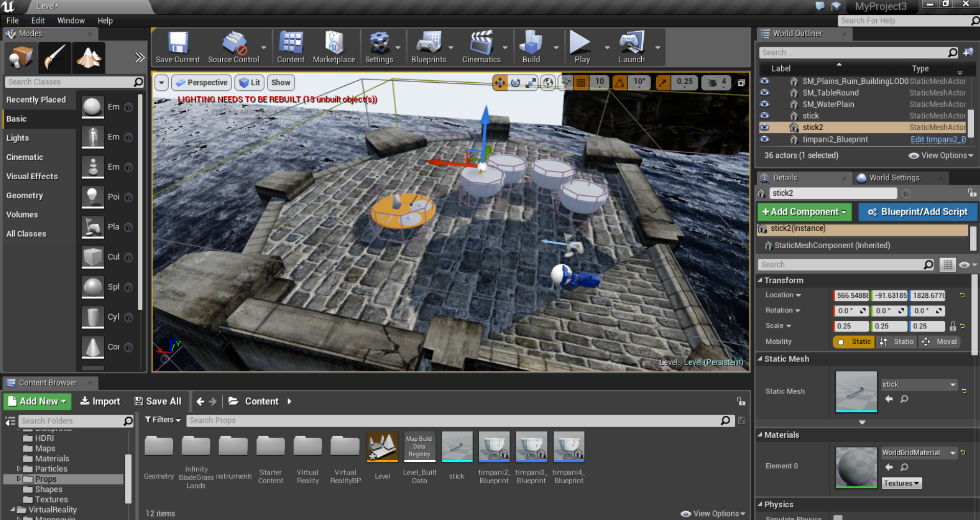Maximize or restore the viewport

tap(741, 83)
